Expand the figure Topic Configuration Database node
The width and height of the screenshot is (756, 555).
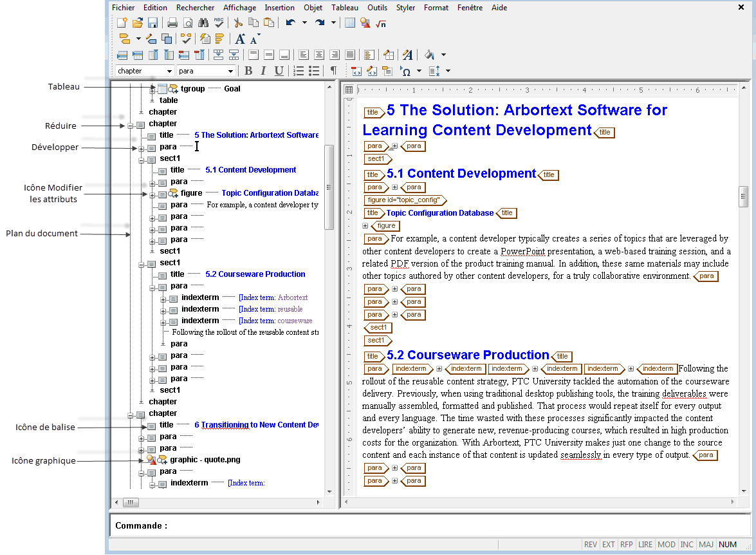coord(152,195)
